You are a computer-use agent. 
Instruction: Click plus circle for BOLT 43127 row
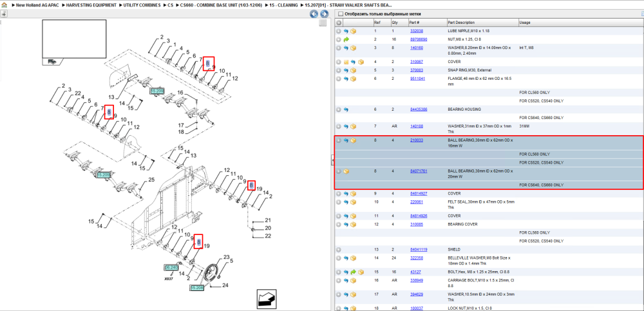[x=339, y=272]
